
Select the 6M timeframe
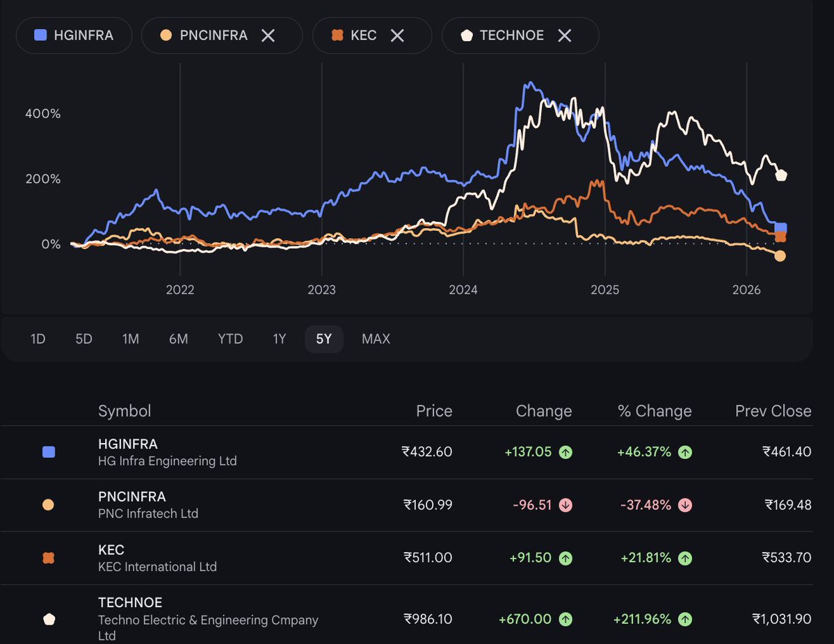[179, 339]
